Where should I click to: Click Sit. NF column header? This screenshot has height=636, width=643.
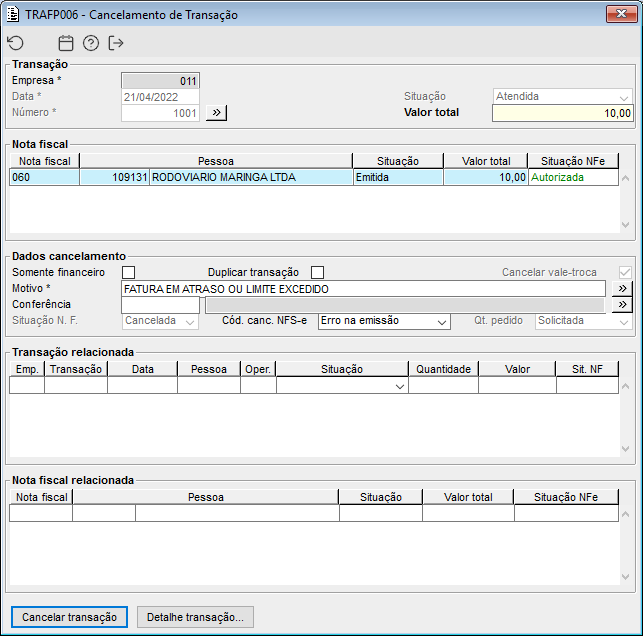(587, 369)
